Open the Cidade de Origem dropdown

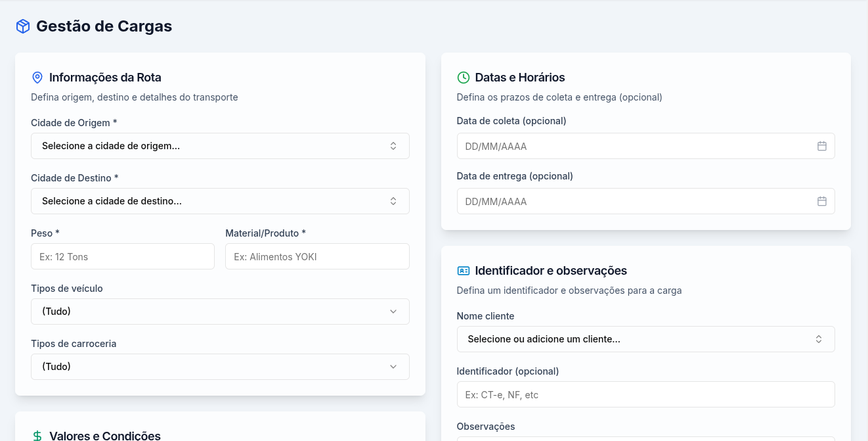point(220,146)
